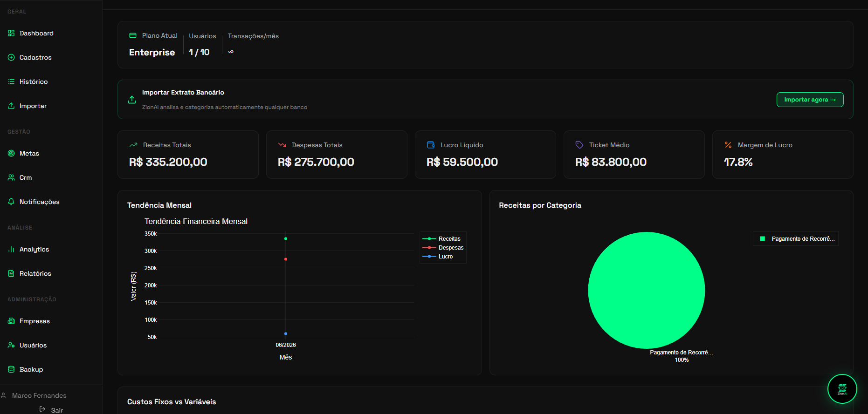Click the Importar agora button

point(810,100)
